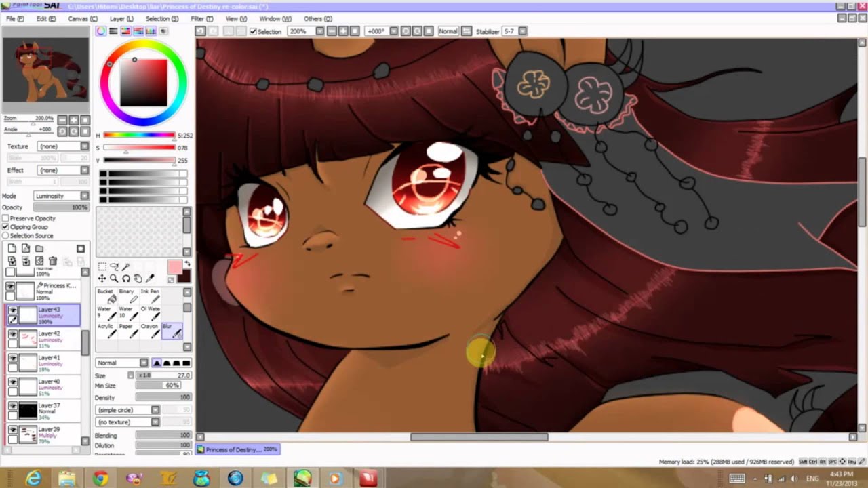
Task: Open the Window menu
Action: [x=275, y=19]
